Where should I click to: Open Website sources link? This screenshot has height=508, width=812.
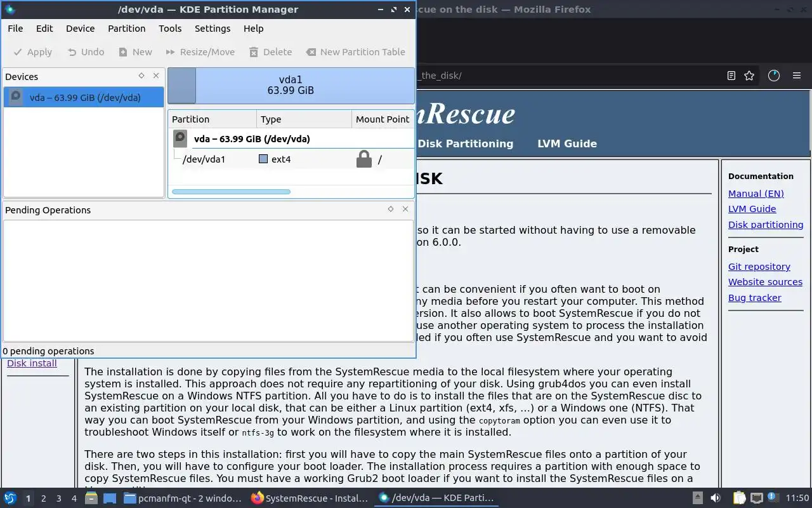click(x=765, y=282)
